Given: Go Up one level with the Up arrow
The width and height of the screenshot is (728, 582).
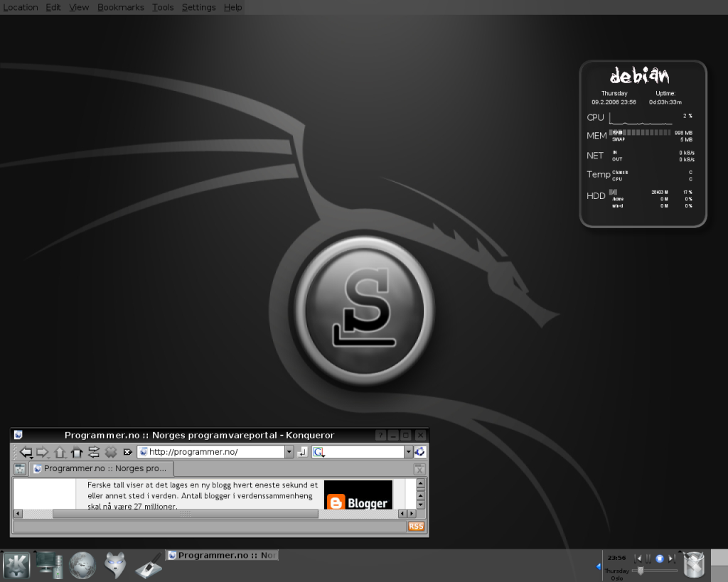Looking at the screenshot, I should pos(60,452).
